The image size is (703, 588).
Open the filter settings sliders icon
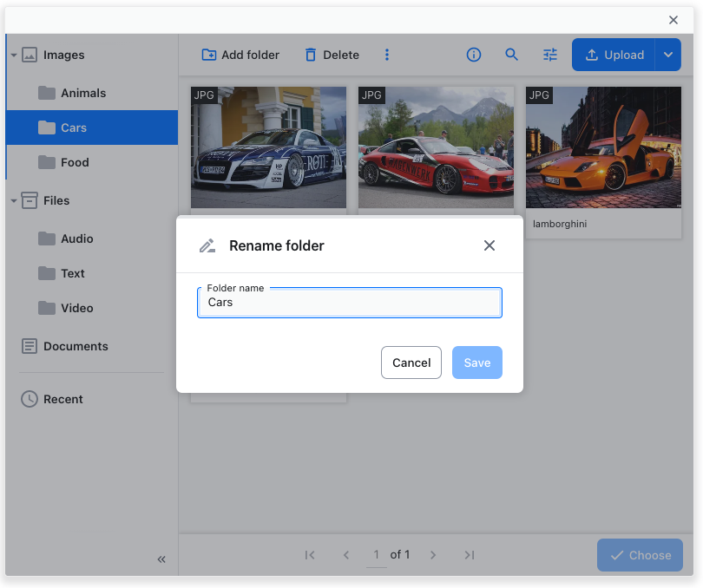click(550, 55)
